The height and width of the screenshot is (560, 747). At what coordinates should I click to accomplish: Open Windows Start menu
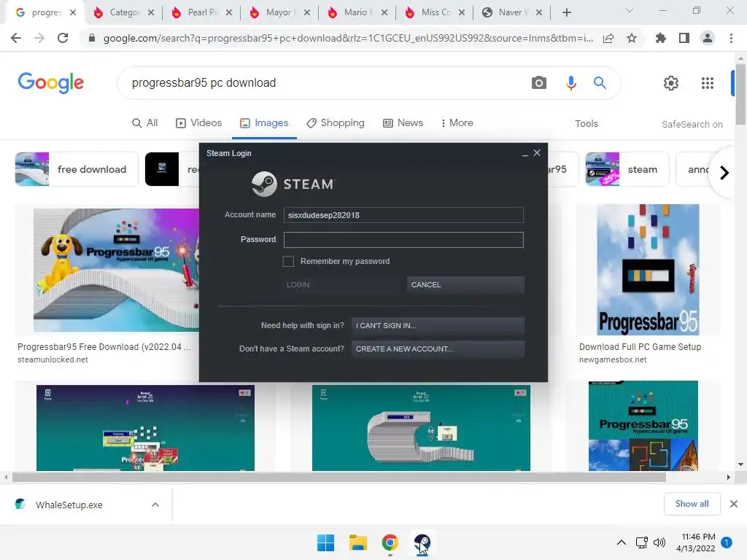click(326, 542)
